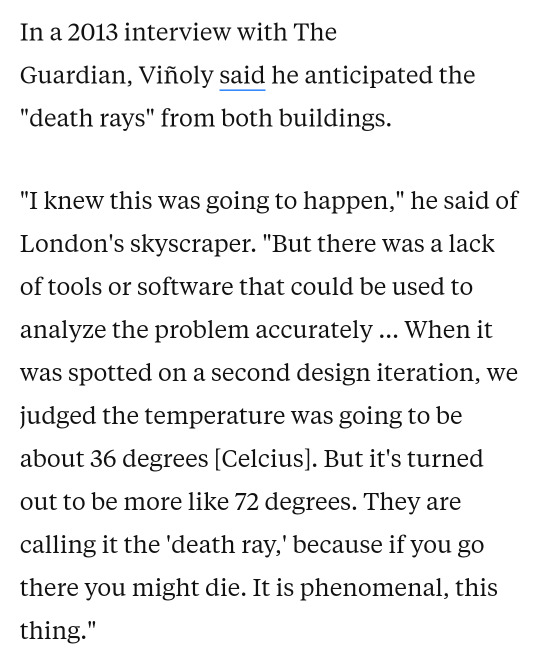Click the number "72" in the quote

tap(247, 502)
